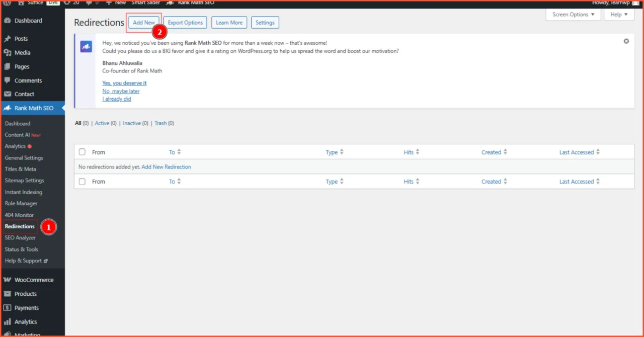Open the Products section icon

click(x=8, y=294)
